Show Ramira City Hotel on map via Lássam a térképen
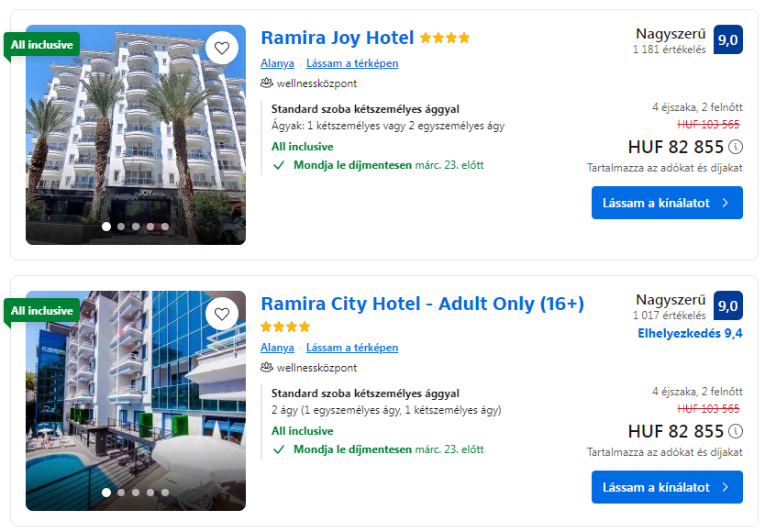Viewport: 765px width, 532px height. click(352, 348)
